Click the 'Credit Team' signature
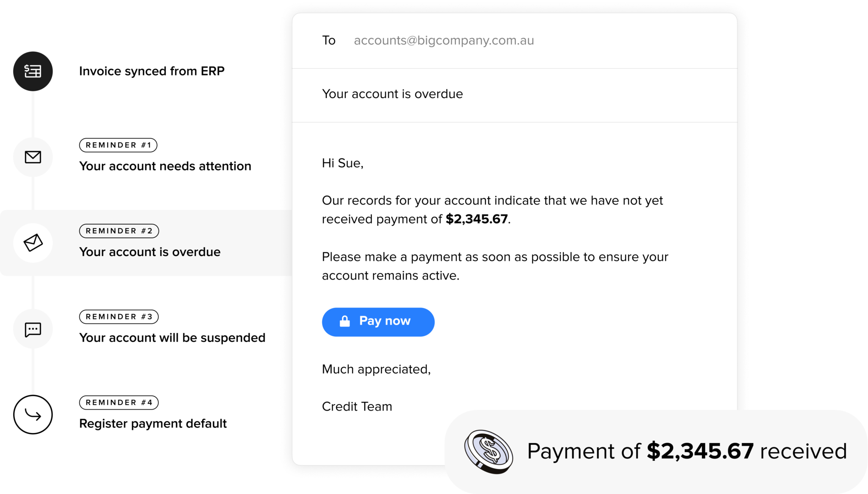The width and height of the screenshot is (868, 494). tap(357, 407)
